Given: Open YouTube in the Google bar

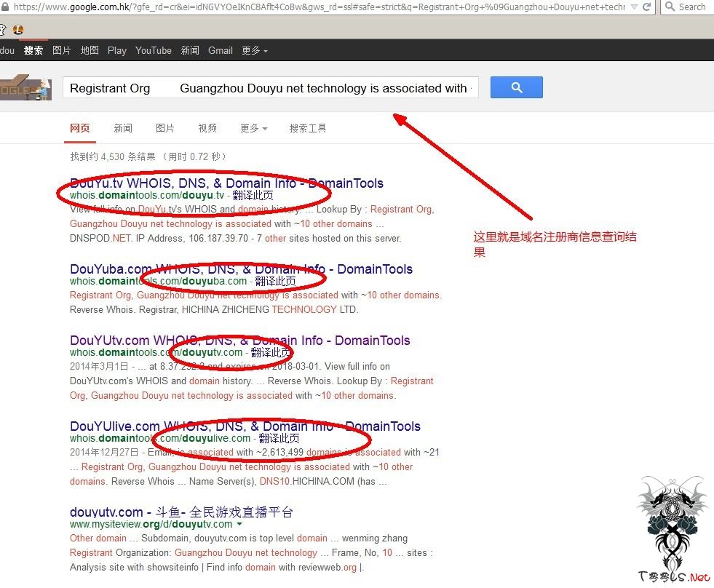Looking at the screenshot, I should pyautogui.click(x=154, y=50).
